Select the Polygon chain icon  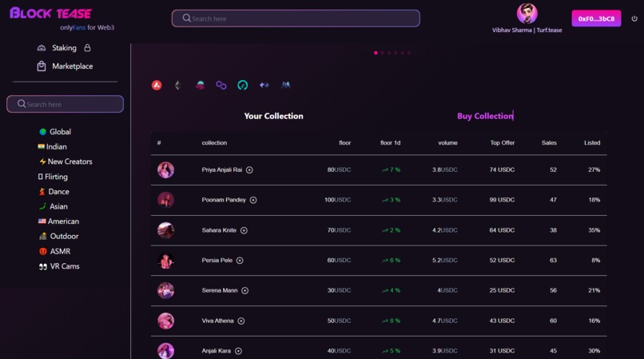(221, 85)
